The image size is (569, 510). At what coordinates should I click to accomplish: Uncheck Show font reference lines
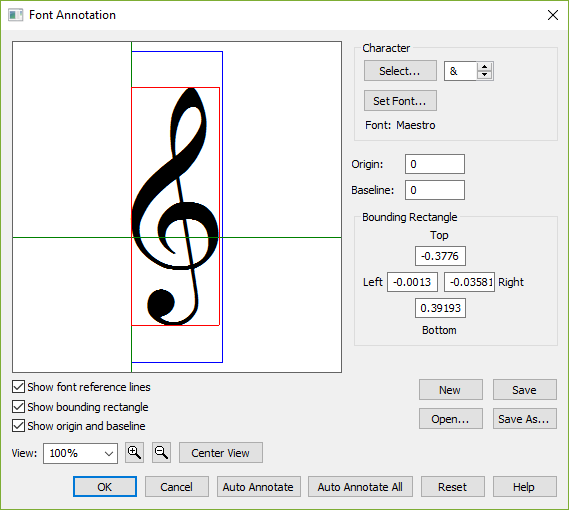[x=19, y=387]
